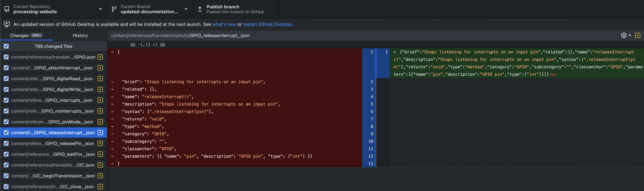644x191 pixels.
Task: Click modified status icon for GPIO_releaseInterrupt_.json
Action: tap(100, 133)
